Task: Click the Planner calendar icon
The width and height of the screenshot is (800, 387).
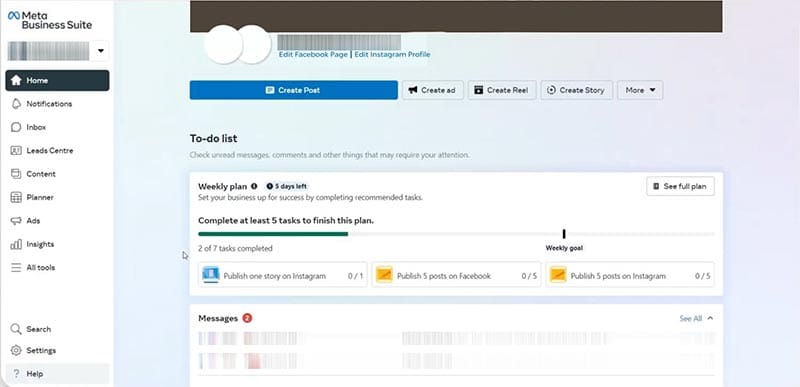Action: tap(16, 197)
